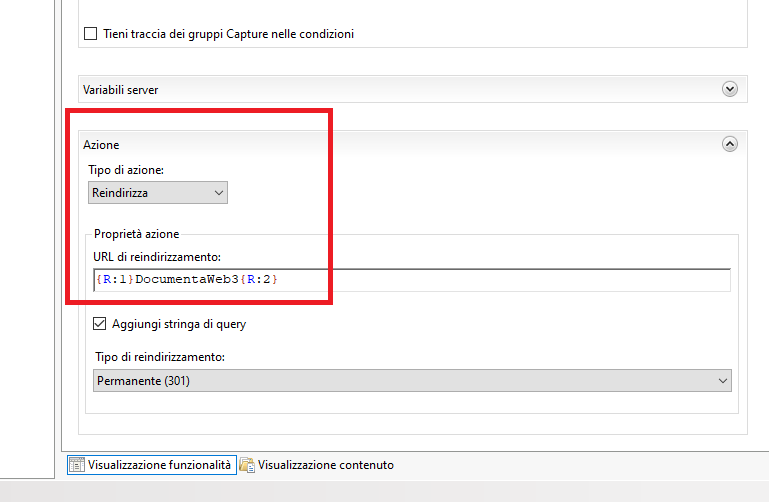Open the Tipo di azione Reindirizza dropdown
Screen dimensions: 769x502
158,193
